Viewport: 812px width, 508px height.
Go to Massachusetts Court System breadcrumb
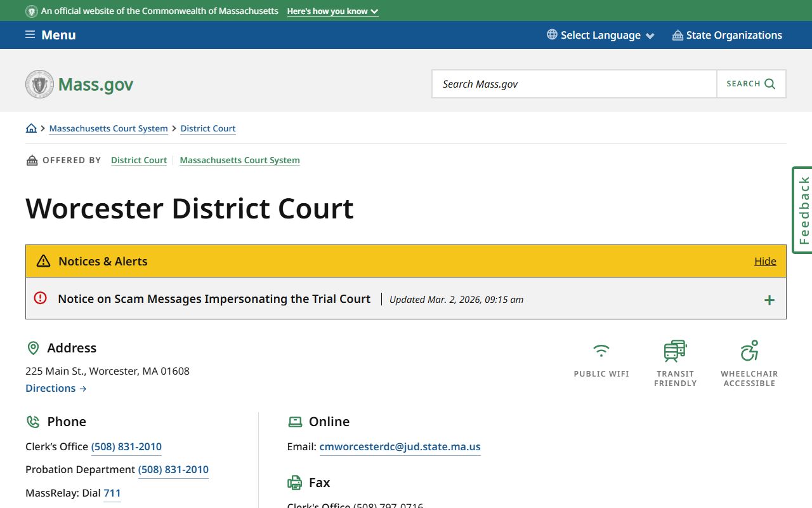pos(108,128)
